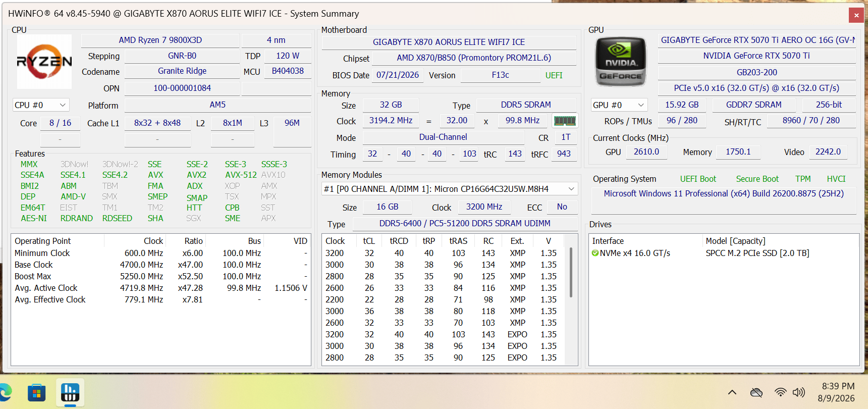Screen dimensions: 868x409
Task: Click the DDR5 SDRAM type field
Action: coord(526,105)
